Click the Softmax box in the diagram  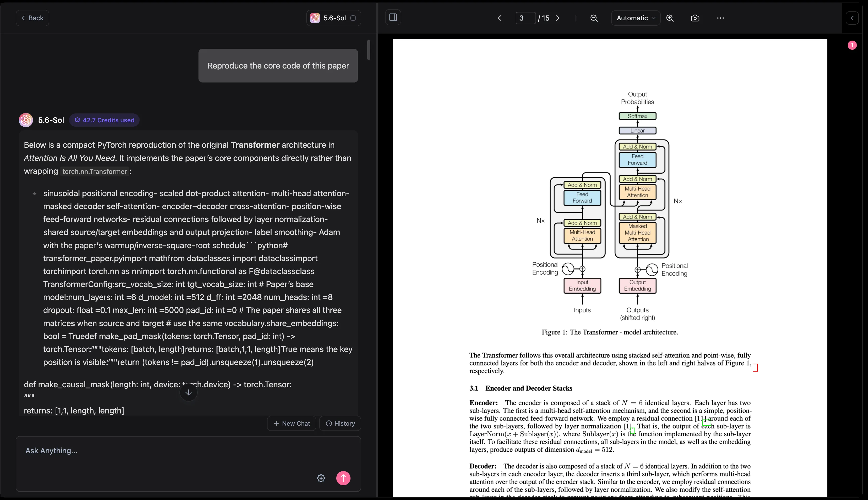pyautogui.click(x=638, y=116)
